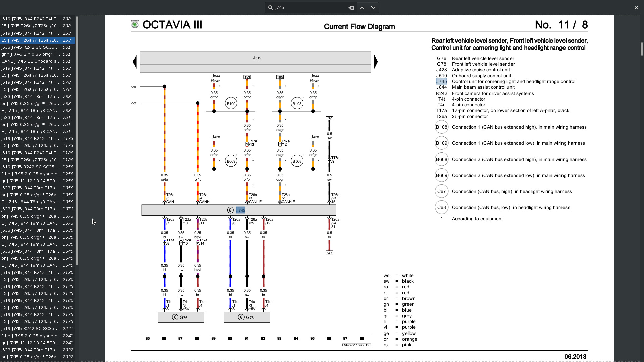
Task: Click highlighted J745 label on control unit box
Action: click(x=240, y=210)
